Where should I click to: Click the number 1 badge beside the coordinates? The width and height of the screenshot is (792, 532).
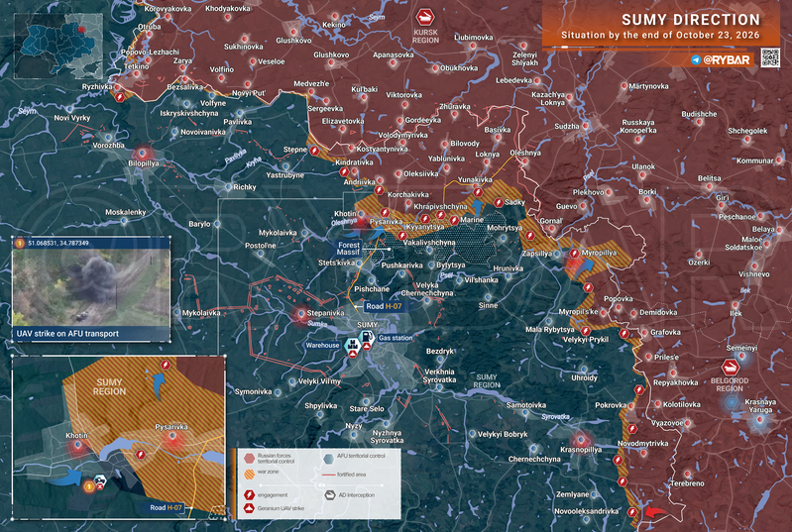pos(20,244)
